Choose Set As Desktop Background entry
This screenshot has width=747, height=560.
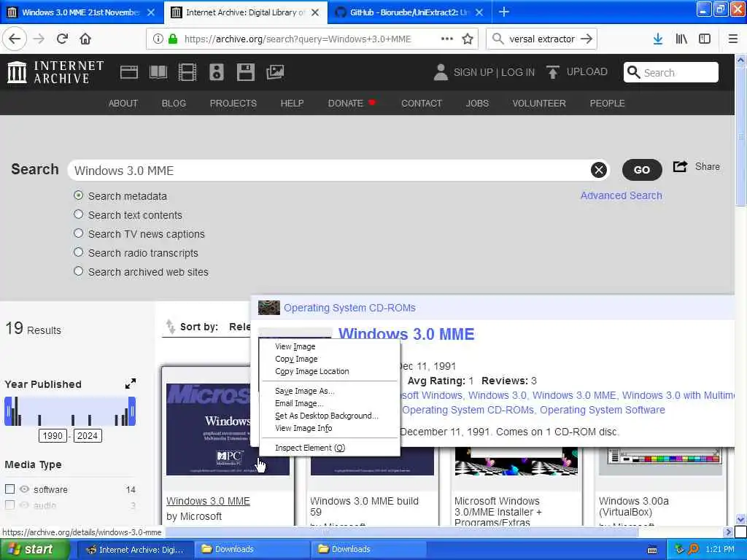tap(327, 416)
